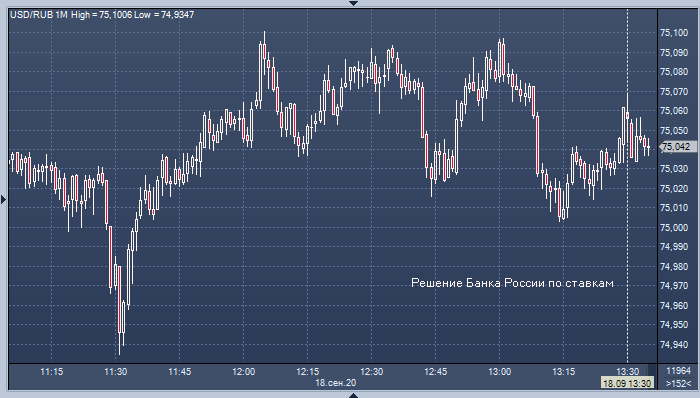Screen dimensions: 700x398
Task: Click the Low = 74,9347 readout
Action: coord(164,15)
